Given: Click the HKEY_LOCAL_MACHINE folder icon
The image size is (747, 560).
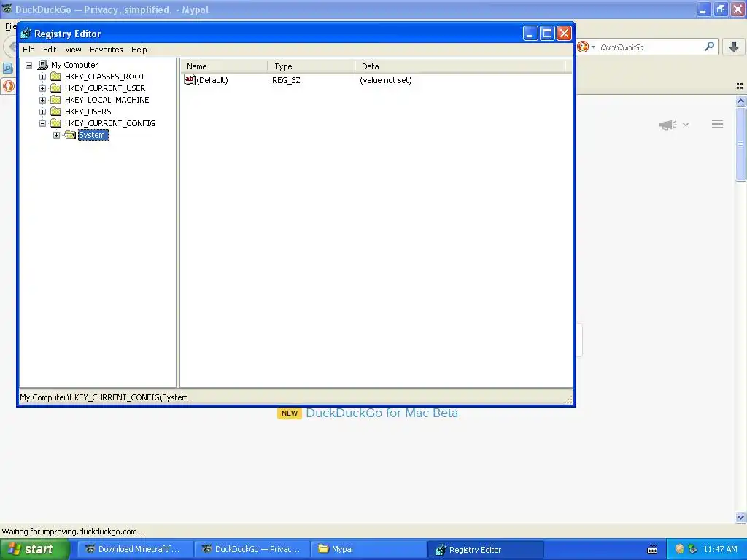Looking at the screenshot, I should [56, 99].
